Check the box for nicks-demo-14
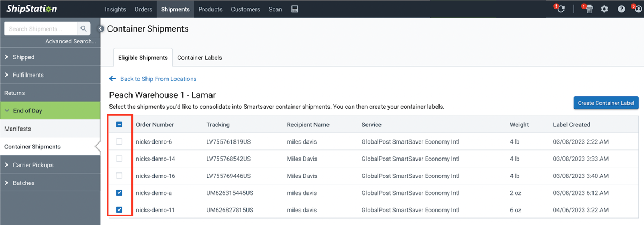 (119, 159)
